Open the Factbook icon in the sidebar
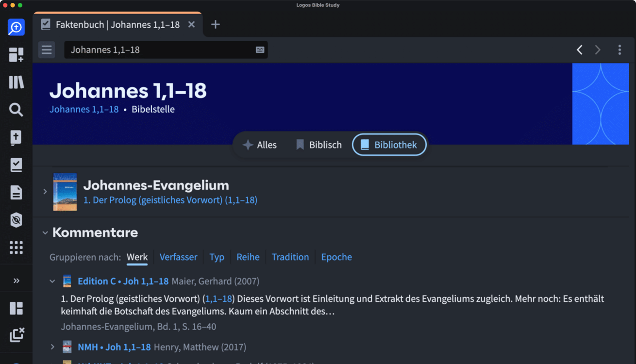 (x=16, y=27)
